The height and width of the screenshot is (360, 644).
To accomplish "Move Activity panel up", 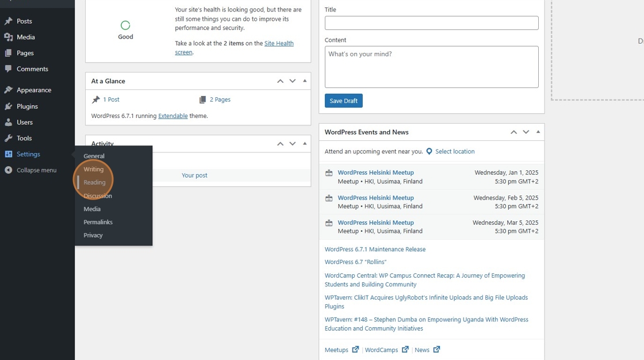I will [x=280, y=143].
